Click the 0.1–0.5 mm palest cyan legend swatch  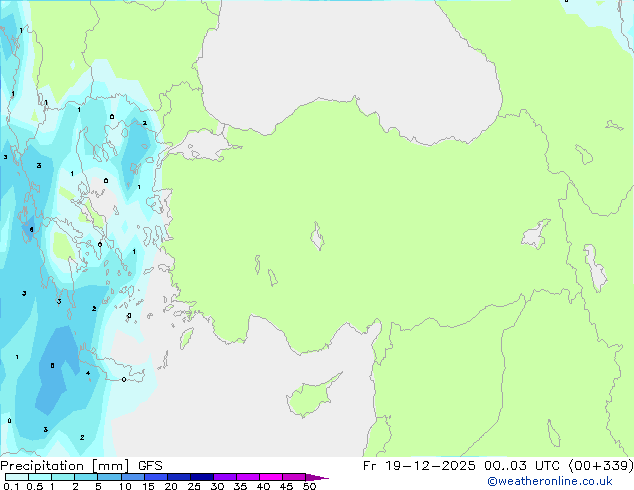pyautogui.click(x=17, y=477)
